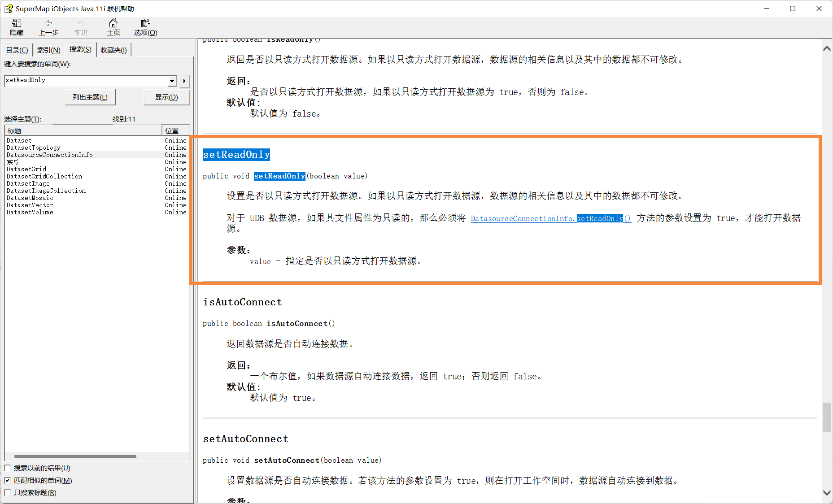Select the Dataset topic row
This screenshot has width=833, height=504.
[x=96, y=140]
